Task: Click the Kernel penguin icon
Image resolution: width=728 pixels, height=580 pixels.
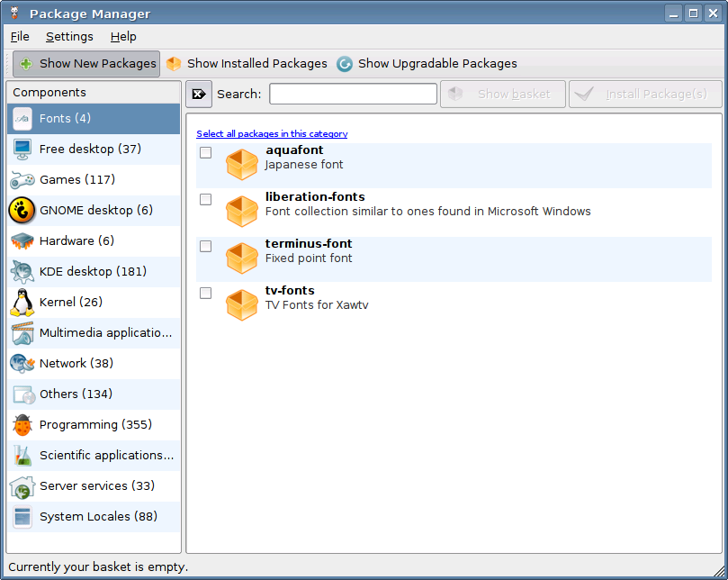Action: point(22,303)
